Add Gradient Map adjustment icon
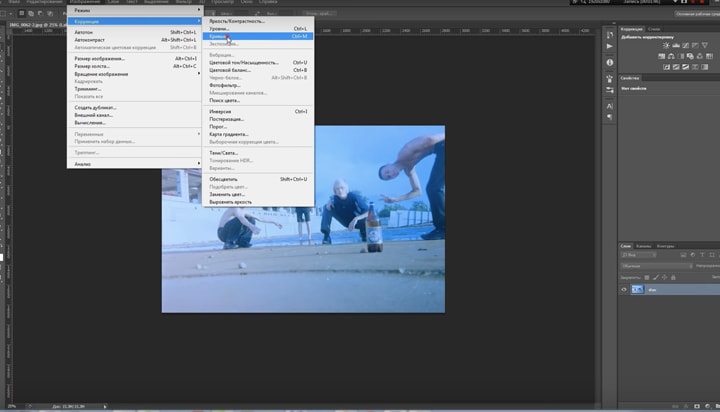720x412 pixels. click(705, 67)
